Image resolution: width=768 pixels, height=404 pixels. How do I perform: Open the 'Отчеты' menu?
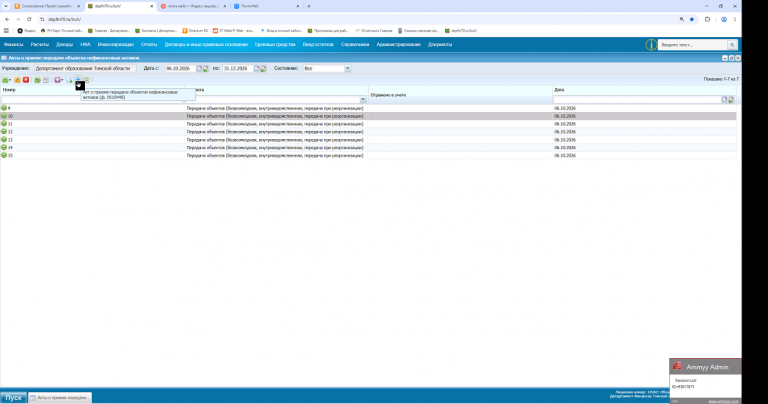[149, 45]
